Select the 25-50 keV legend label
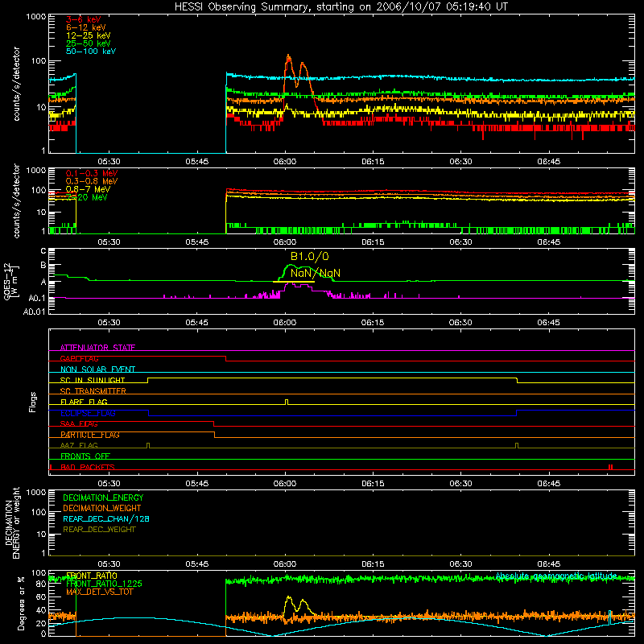The width and height of the screenshot is (644, 644). coord(88,43)
